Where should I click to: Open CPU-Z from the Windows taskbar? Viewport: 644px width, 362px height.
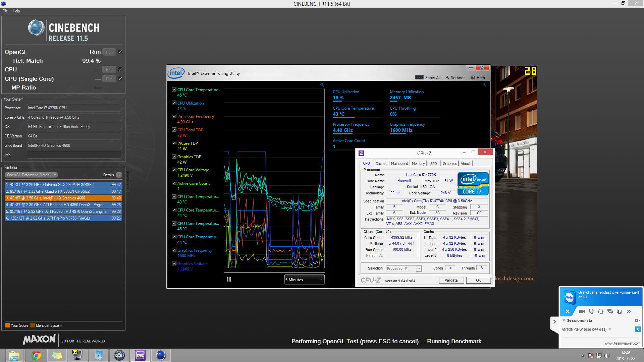(140, 355)
